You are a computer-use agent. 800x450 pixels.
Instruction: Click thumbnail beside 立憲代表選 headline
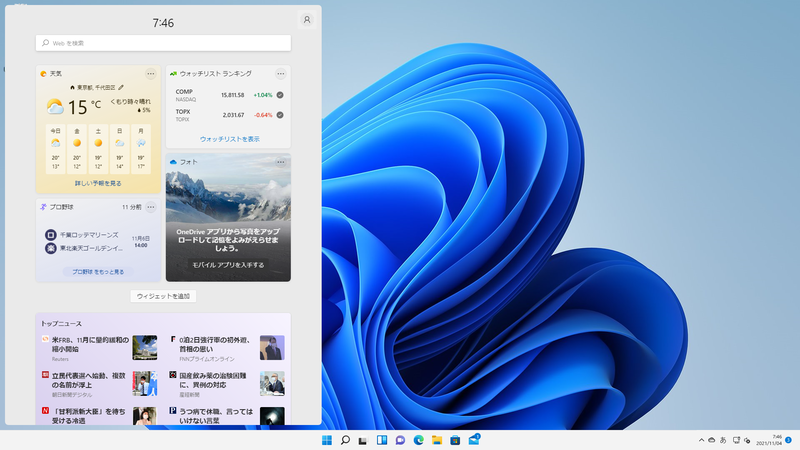(145, 383)
